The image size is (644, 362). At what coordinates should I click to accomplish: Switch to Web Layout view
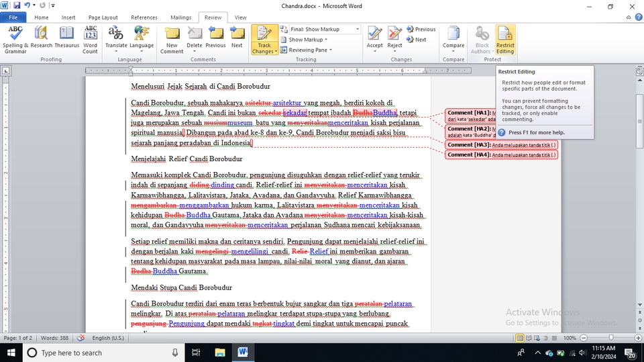[537, 338]
